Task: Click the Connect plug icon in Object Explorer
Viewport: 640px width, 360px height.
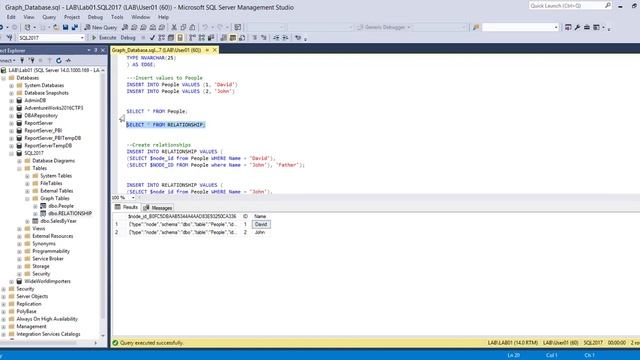Action: pos(22,60)
